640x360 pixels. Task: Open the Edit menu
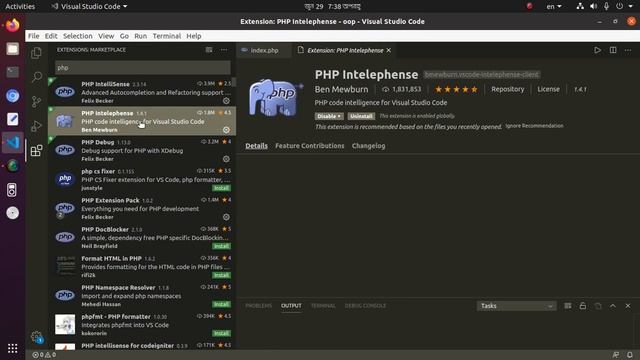[x=51, y=36]
